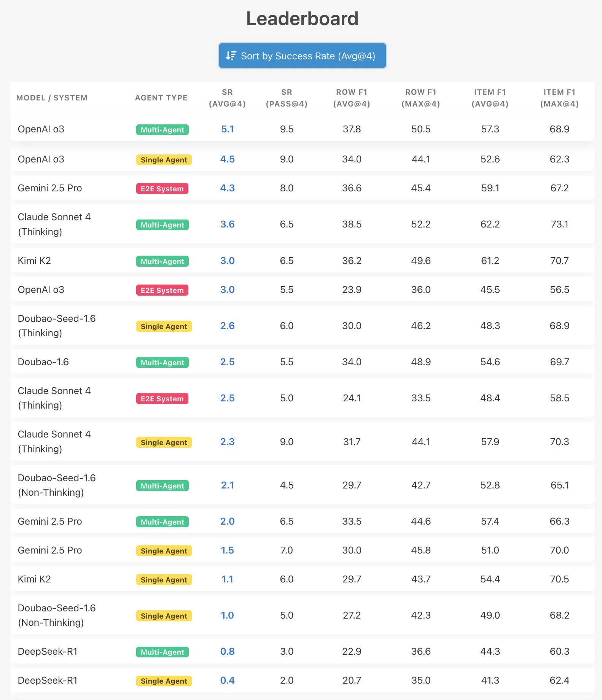Click the 4.3 score for Gemini 2.5 Pro
Image resolution: width=602 pixels, height=700 pixels.
(227, 188)
